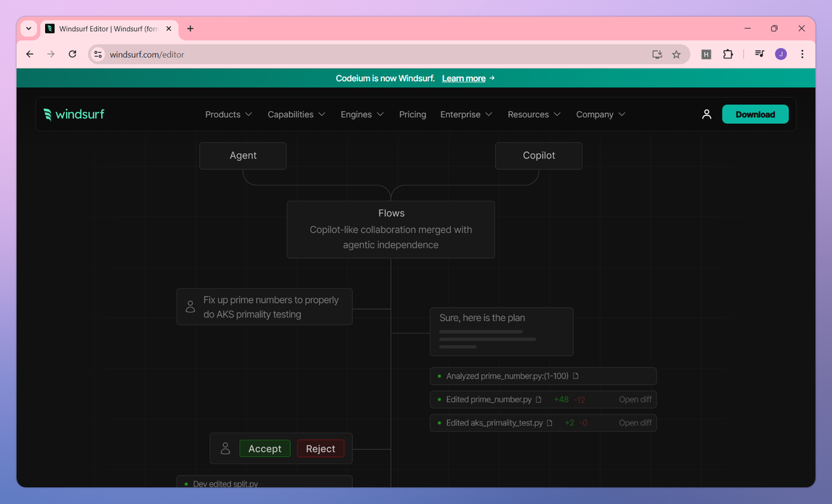Click the 'Dev edited split.py' row
The height and width of the screenshot is (504, 832).
click(x=265, y=483)
